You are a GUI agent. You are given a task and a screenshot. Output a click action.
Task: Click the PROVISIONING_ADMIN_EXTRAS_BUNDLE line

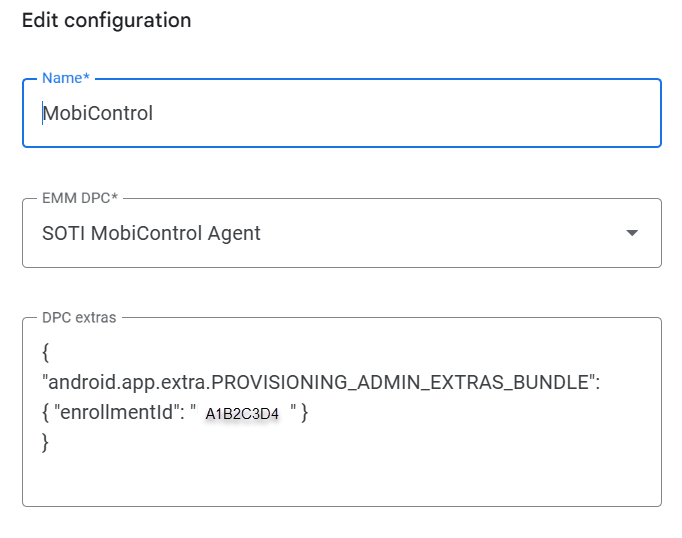pyautogui.click(x=320, y=382)
